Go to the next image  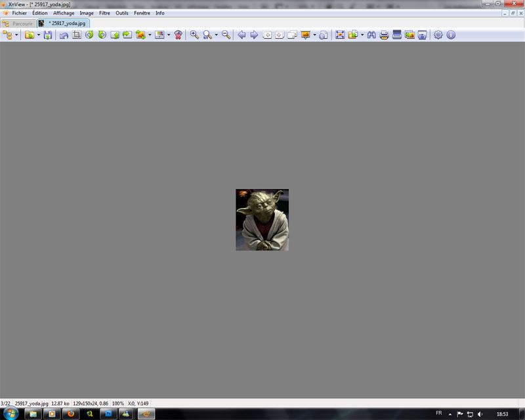point(254,35)
